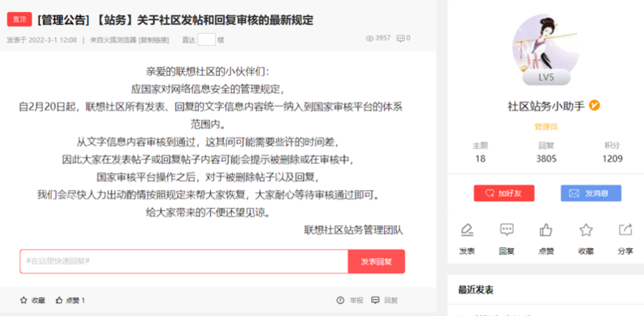The height and width of the screenshot is (316, 644).
Task: Focus the 直达 floor number input box
Action: pos(207,40)
